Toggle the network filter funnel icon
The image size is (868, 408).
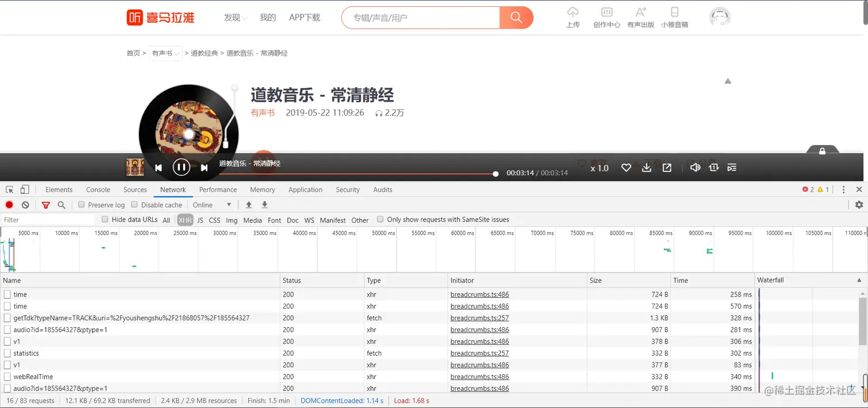point(46,205)
